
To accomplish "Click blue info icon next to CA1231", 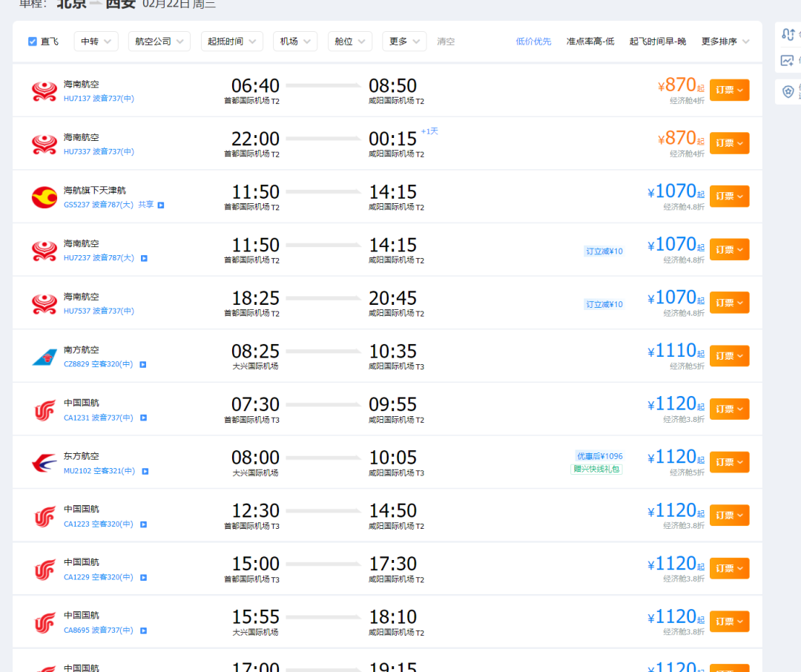I will 144,418.
